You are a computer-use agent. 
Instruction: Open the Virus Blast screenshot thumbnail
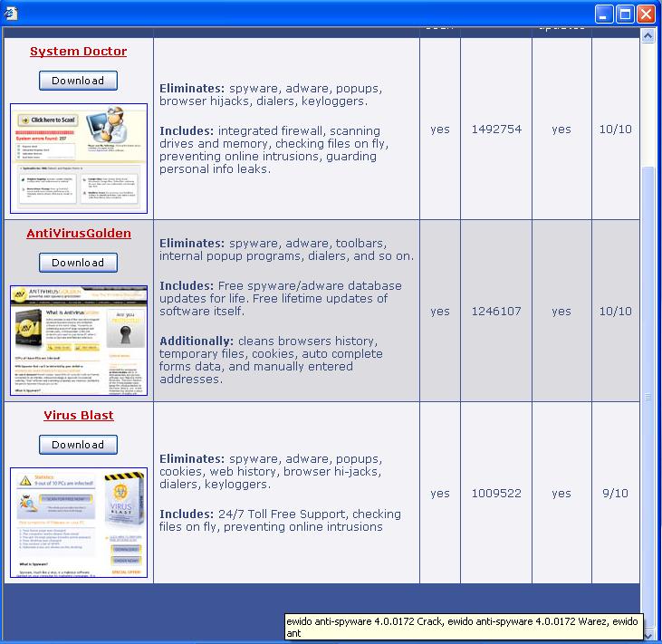pos(79,523)
